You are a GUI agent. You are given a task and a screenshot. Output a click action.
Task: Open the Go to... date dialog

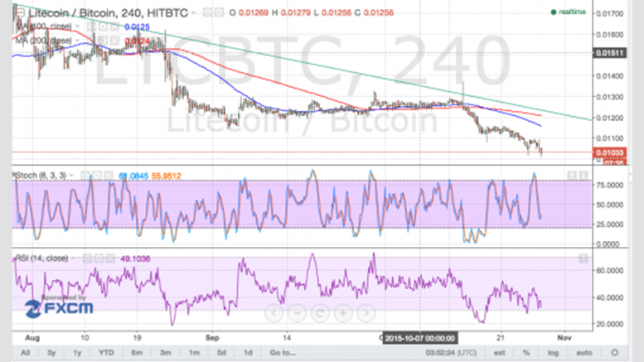pos(282,353)
